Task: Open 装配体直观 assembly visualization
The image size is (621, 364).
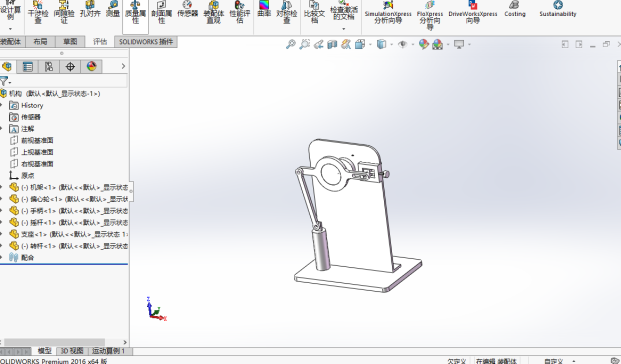Action: (x=213, y=12)
